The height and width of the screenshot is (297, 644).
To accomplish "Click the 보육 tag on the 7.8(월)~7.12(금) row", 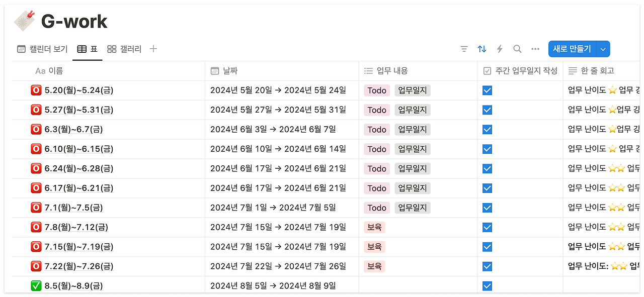I will click(x=374, y=227).
